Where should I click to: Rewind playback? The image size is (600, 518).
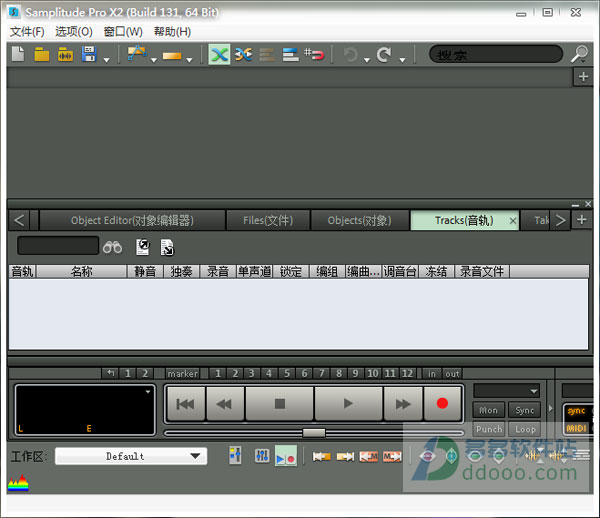pyautogui.click(x=225, y=404)
